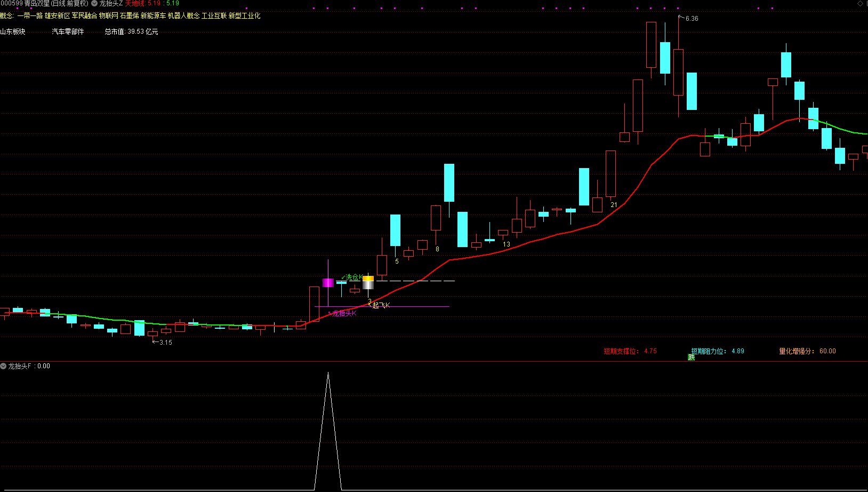This screenshot has width=868, height=492.
Task: Select the 石墨烯 concept tag
Action: point(130,16)
